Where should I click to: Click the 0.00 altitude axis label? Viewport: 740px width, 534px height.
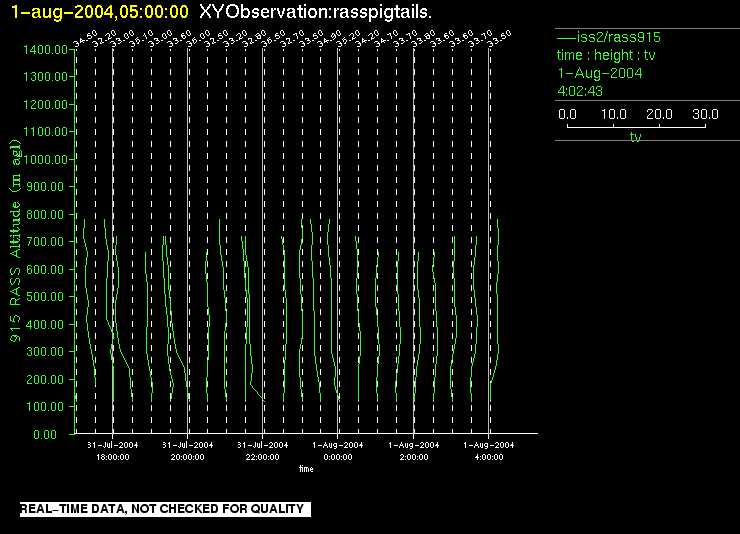coord(45,434)
